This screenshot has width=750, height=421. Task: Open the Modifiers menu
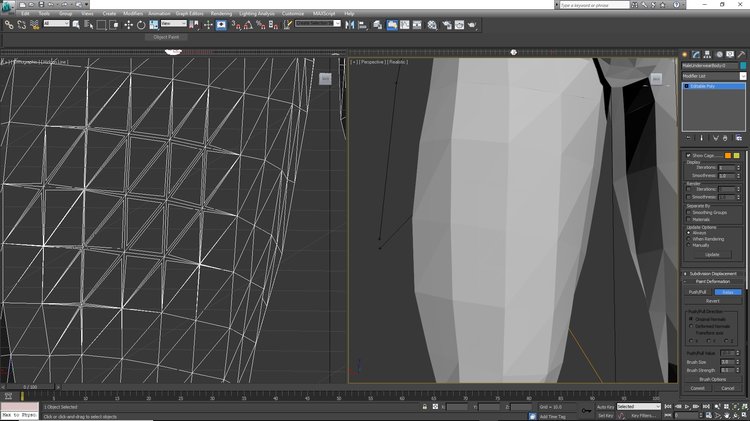[x=133, y=13]
